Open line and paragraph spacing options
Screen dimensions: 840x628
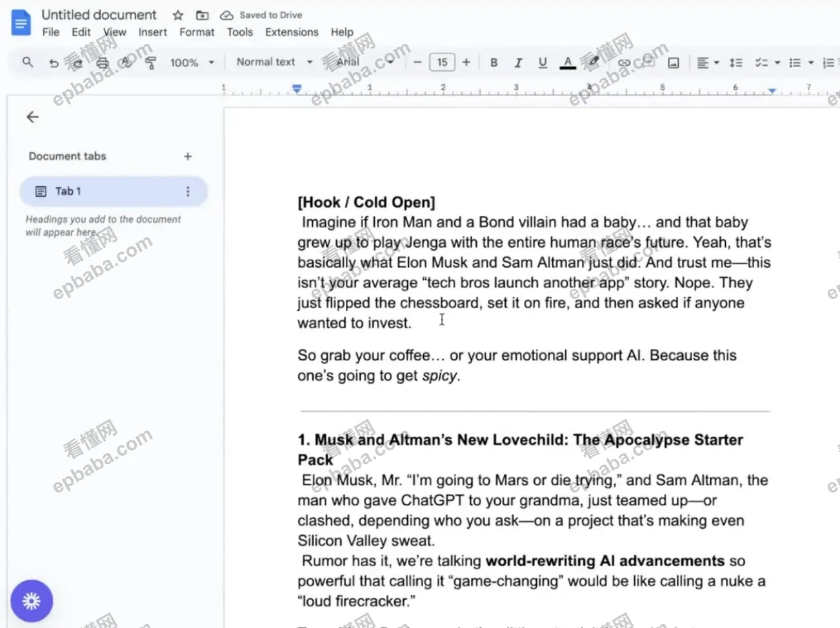click(x=735, y=63)
